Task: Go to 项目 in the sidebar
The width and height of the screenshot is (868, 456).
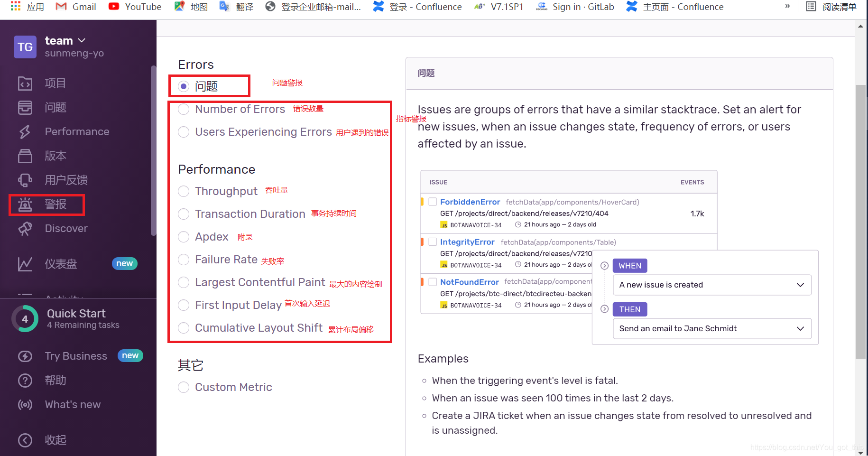Action: click(55, 84)
